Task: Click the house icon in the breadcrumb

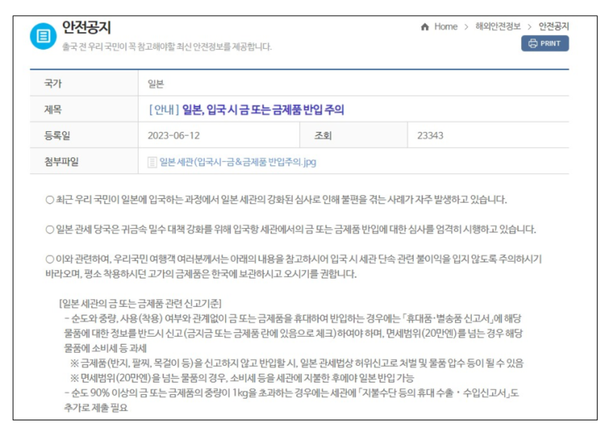Action: [x=425, y=27]
